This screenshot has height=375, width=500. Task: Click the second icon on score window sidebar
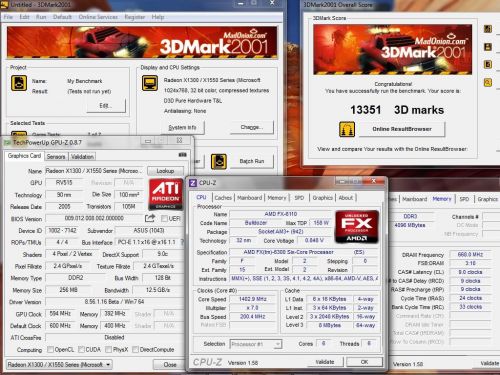488,47
